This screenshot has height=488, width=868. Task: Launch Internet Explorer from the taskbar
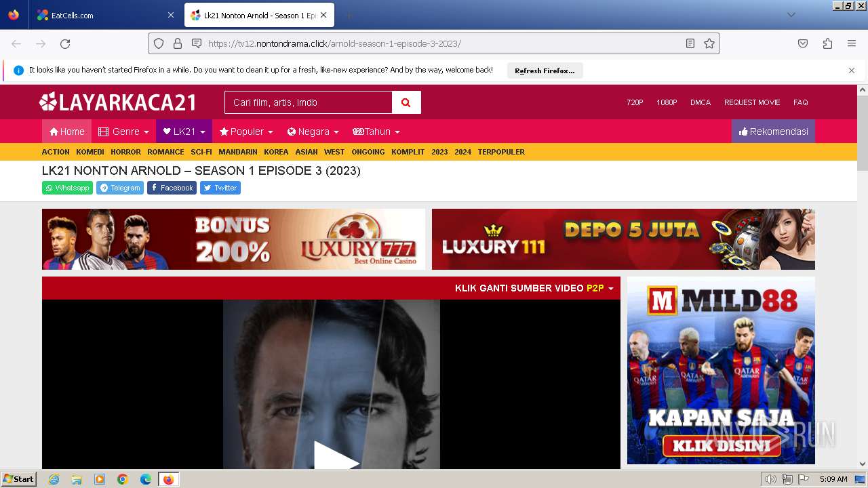[x=54, y=479]
